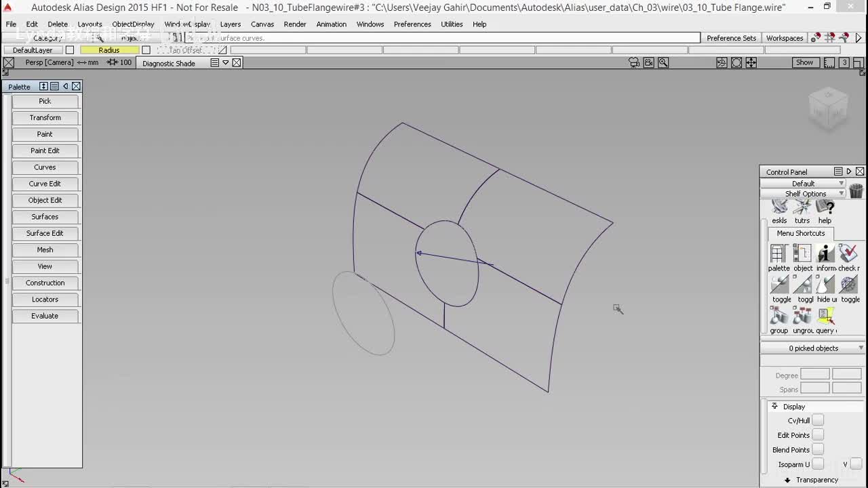Click the magnifier zoom icon in view bar
Screen dimensions: 868x488
(663, 62)
